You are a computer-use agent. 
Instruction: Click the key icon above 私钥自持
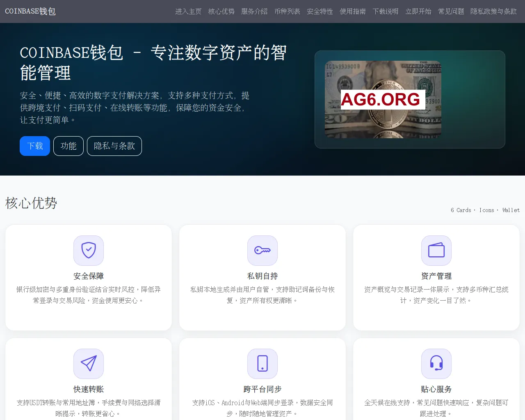coord(262,251)
